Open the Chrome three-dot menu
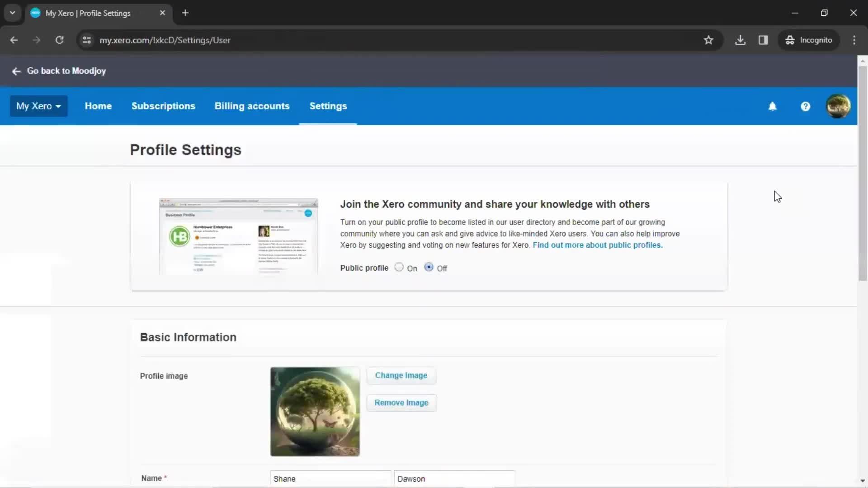 854,40
